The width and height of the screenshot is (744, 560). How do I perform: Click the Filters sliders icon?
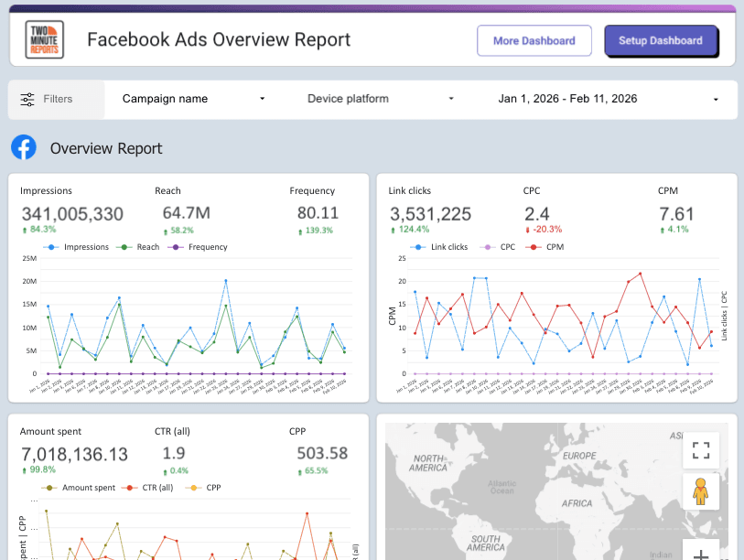tap(27, 99)
